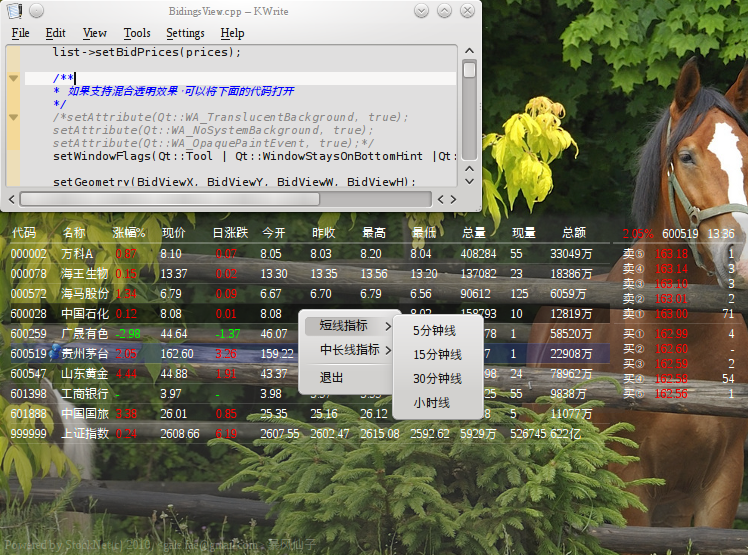
Task: Click the horizontal scrollbar thumb in KWrite
Action: (x=169, y=199)
